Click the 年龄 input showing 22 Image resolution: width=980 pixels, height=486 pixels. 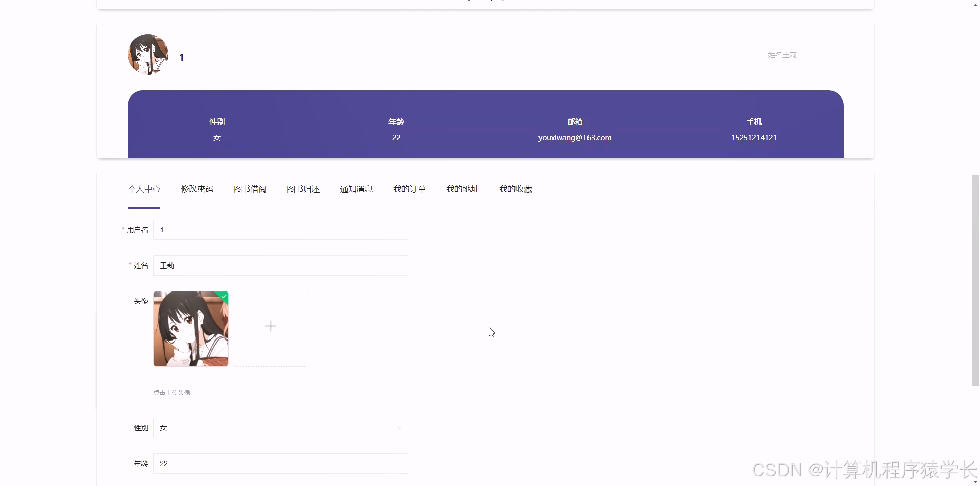click(281, 464)
